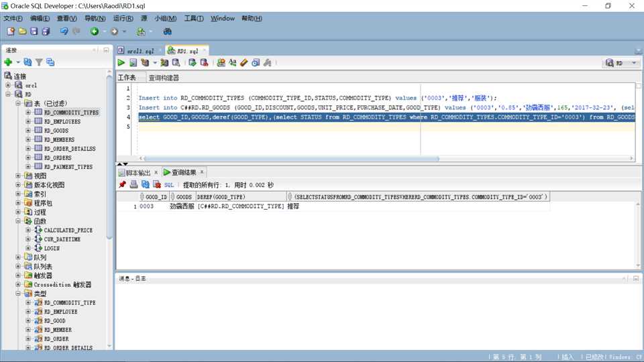Open dropdown arrow next to Forward navigation icon
Viewport: 644px width, 362px height.
pos(124,32)
